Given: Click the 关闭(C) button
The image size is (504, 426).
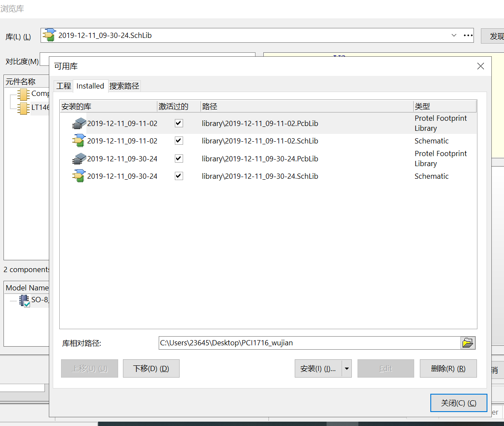Looking at the screenshot, I should pyautogui.click(x=459, y=403).
